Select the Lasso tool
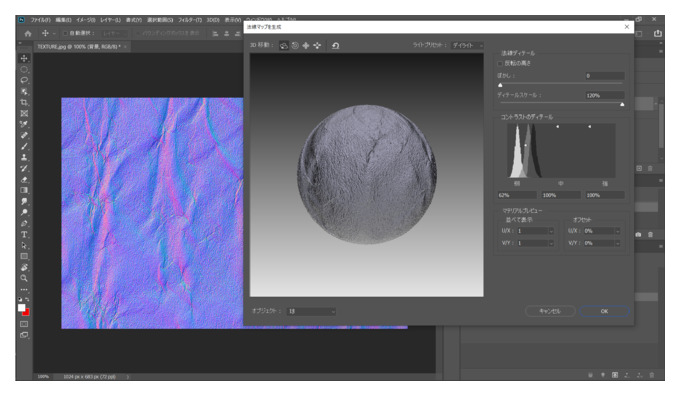This screenshot has width=680, height=396. (x=24, y=80)
